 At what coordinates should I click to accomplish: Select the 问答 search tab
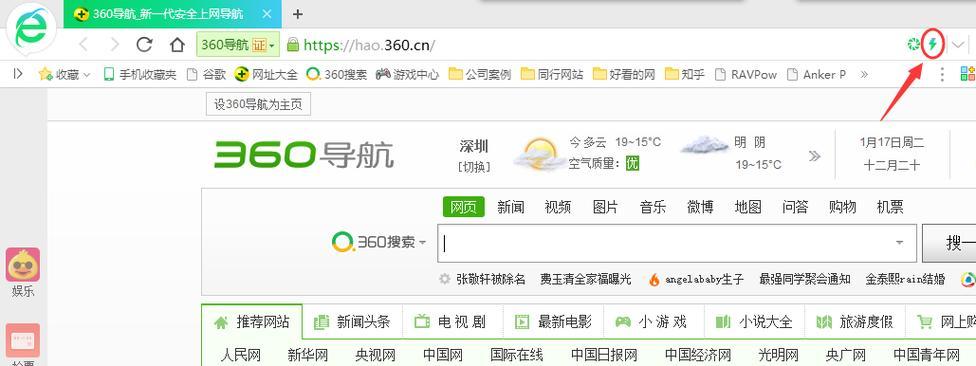click(795, 207)
